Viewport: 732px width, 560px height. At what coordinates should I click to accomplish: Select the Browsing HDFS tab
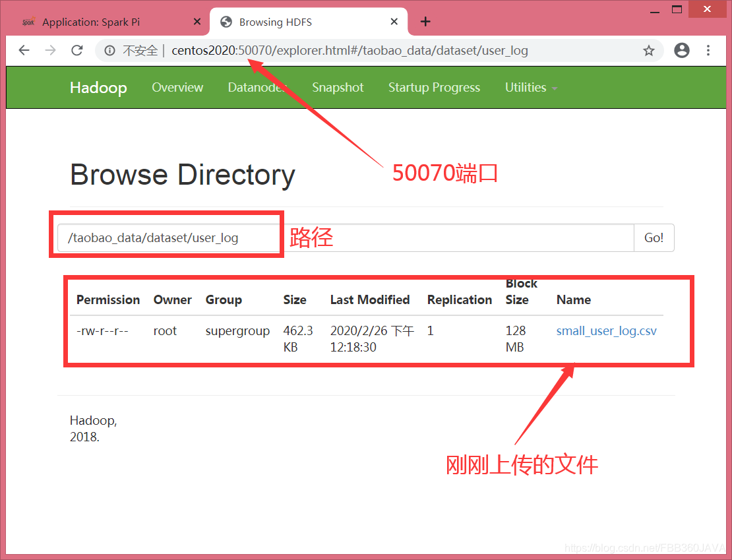[309, 22]
